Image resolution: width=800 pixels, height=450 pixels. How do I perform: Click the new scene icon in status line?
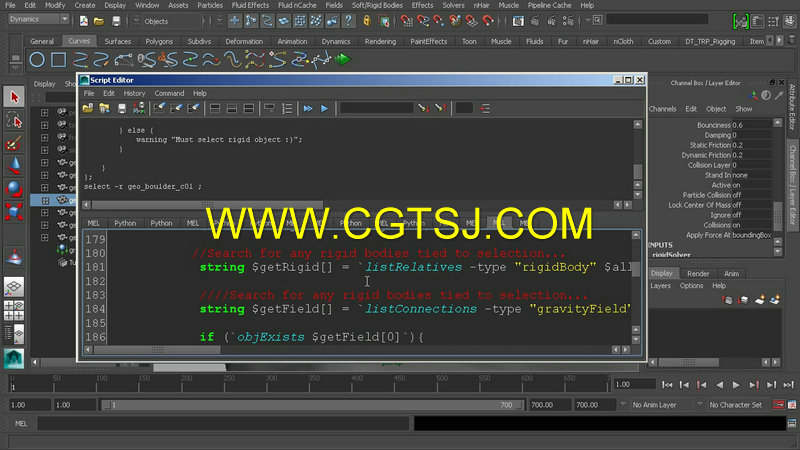click(x=84, y=21)
